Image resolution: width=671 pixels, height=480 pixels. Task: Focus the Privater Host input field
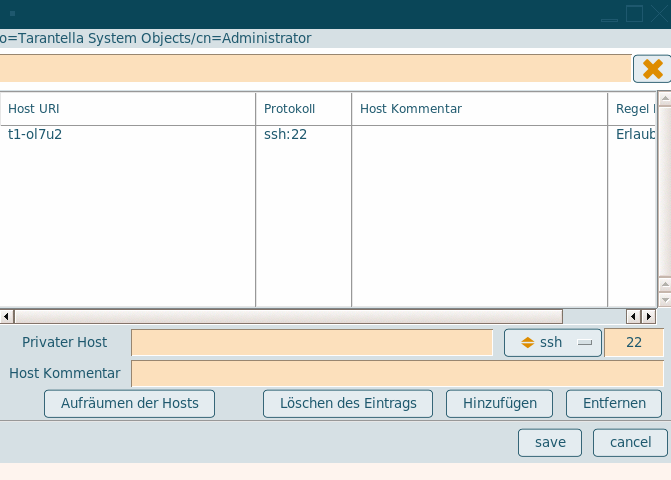pos(312,343)
